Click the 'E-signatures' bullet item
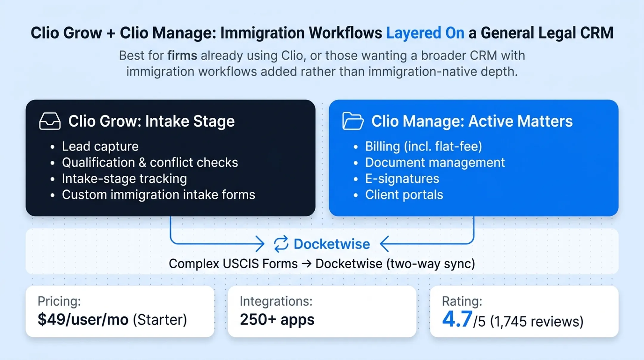 (x=402, y=179)
